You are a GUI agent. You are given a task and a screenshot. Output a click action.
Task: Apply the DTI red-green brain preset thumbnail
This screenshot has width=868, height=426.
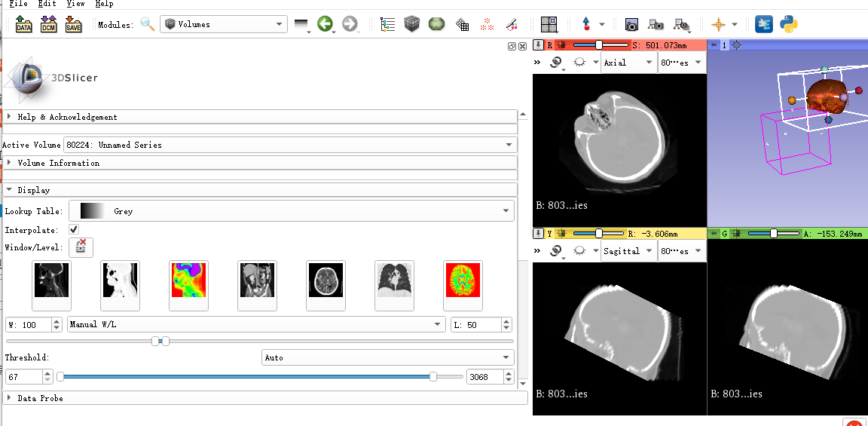pyautogui.click(x=463, y=285)
